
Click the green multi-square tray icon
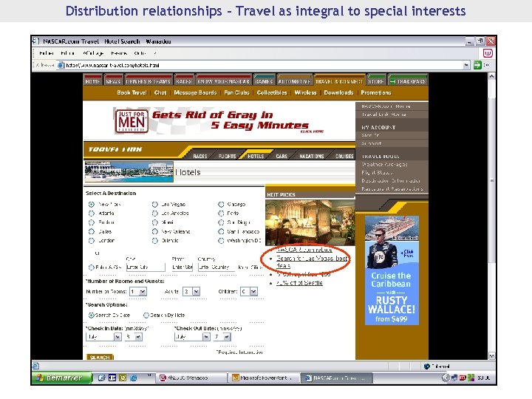tap(471, 378)
